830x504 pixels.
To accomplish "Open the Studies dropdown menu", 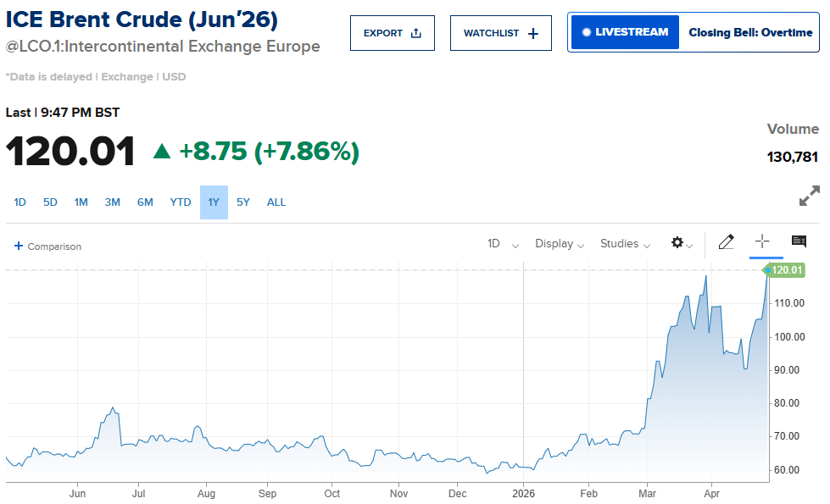I will (625, 244).
